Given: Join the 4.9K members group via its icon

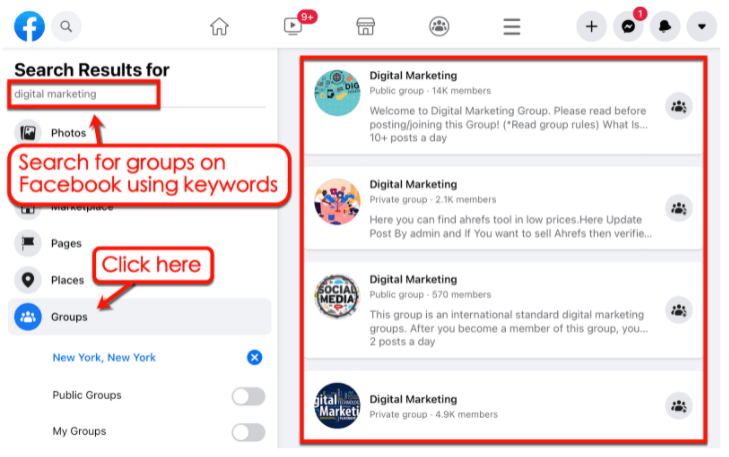Looking at the screenshot, I should [679, 406].
